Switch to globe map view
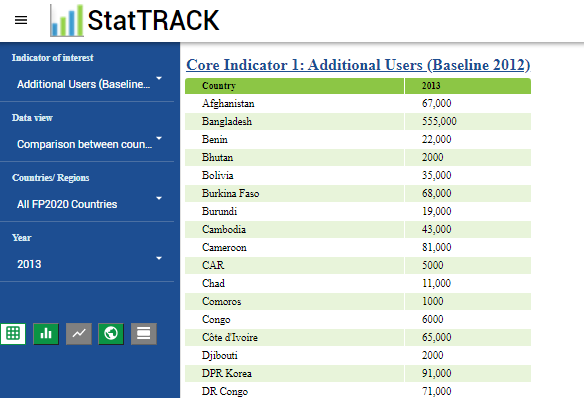 (111, 334)
